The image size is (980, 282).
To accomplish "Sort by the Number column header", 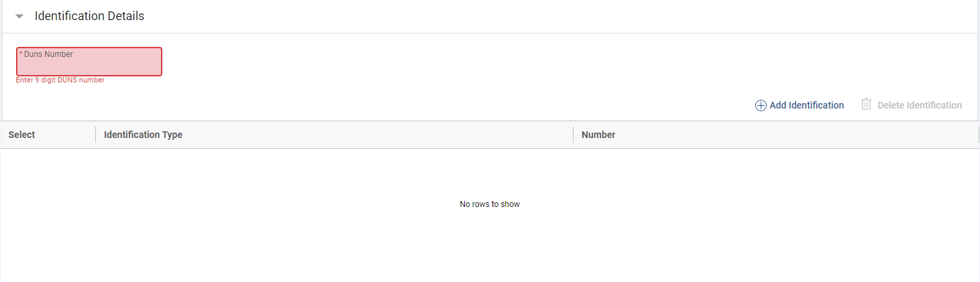I will tap(598, 135).
